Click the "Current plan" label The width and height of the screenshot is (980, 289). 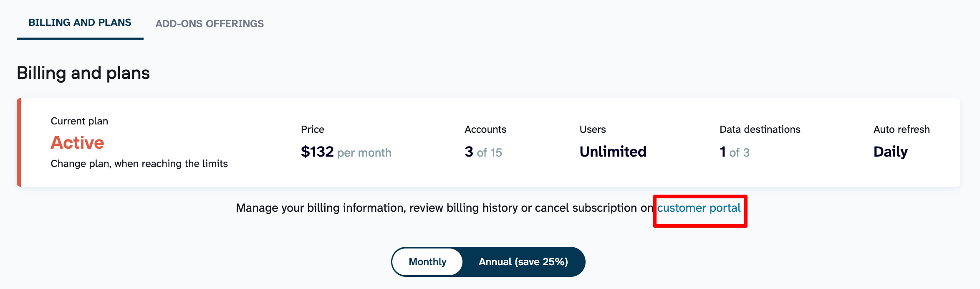point(79,121)
